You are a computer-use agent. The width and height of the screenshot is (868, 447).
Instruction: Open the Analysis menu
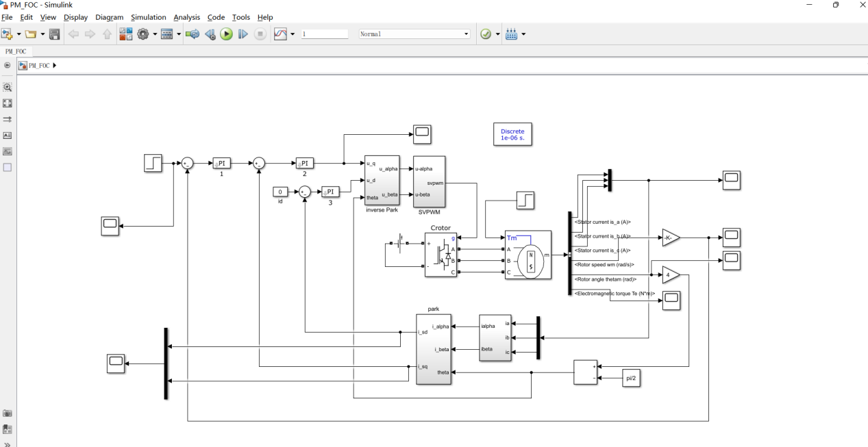pos(187,17)
